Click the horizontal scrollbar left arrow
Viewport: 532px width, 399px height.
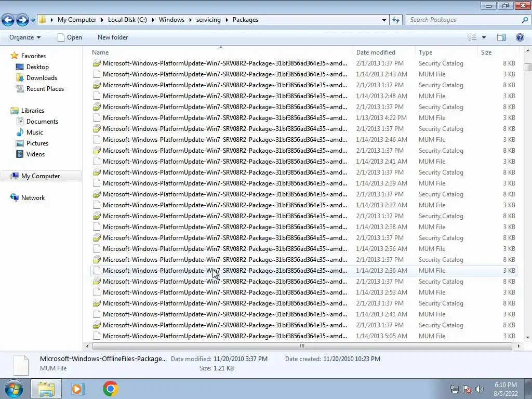[87, 346]
